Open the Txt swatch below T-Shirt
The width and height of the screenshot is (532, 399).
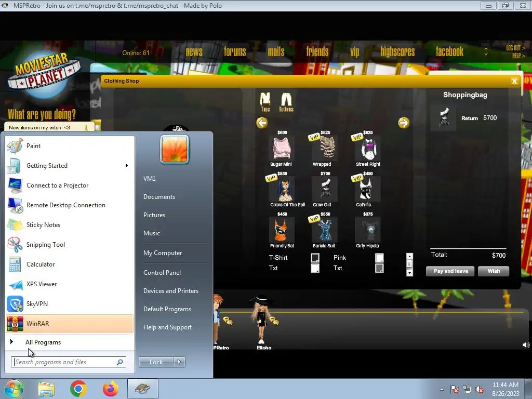(315, 268)
